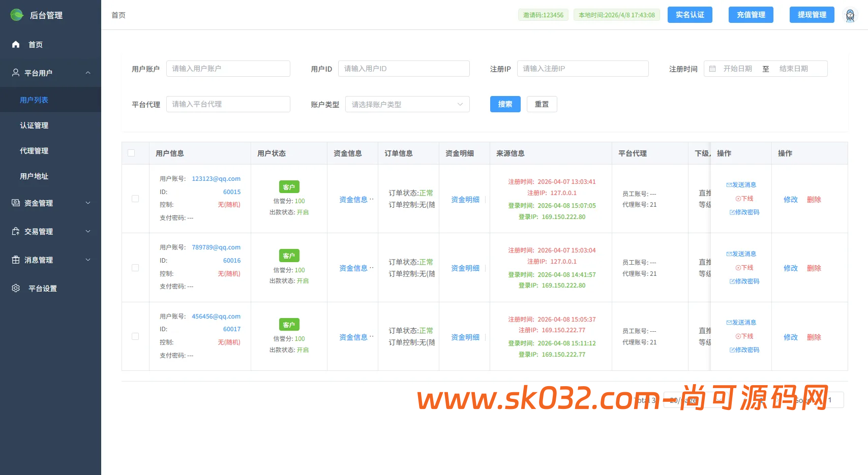This screenshot has width=868, height=475.
Task: Go to 首页 in the sidebar
Action: [x=50, y=44]
